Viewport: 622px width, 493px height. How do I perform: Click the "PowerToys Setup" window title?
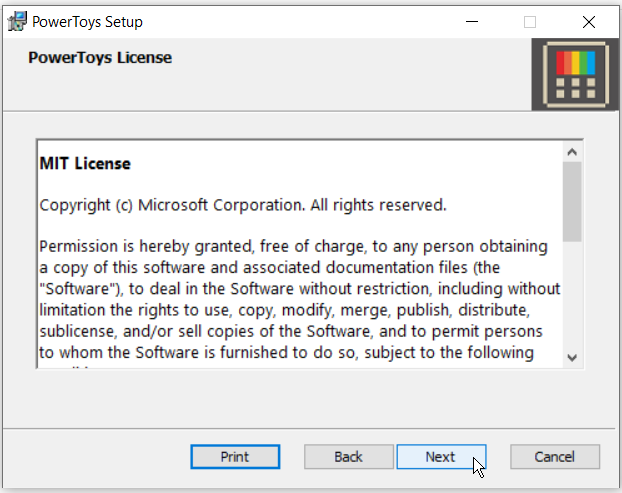click(x=87, y=22)
